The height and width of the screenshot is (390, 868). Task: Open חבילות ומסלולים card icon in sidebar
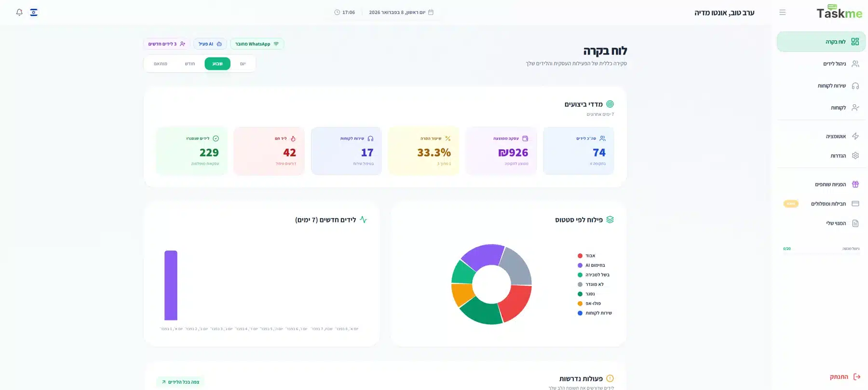click(x=855, y=204)
